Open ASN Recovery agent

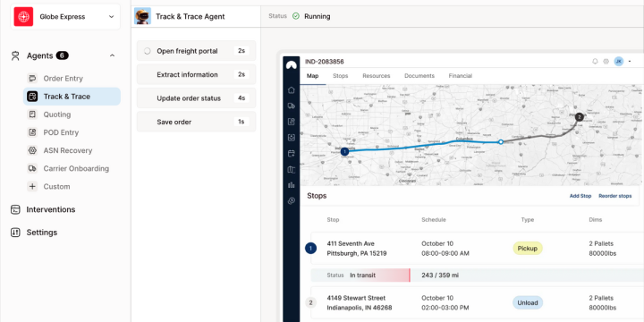point(67,151)
